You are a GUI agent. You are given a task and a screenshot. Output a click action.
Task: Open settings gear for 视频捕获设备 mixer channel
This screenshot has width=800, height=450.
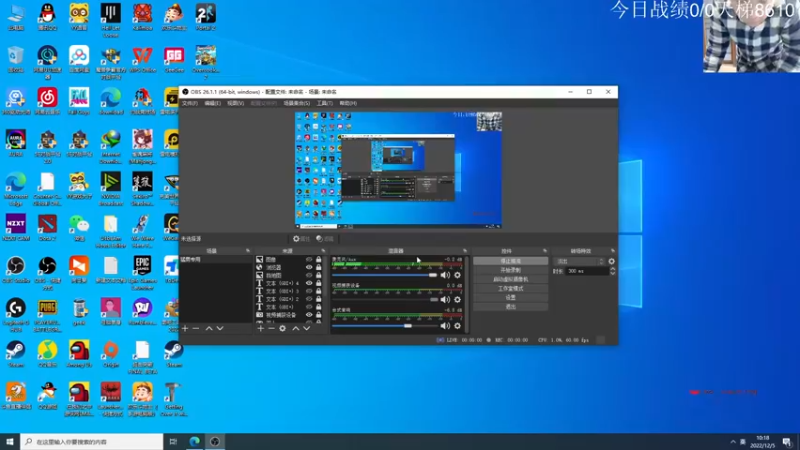click(458, 299)
